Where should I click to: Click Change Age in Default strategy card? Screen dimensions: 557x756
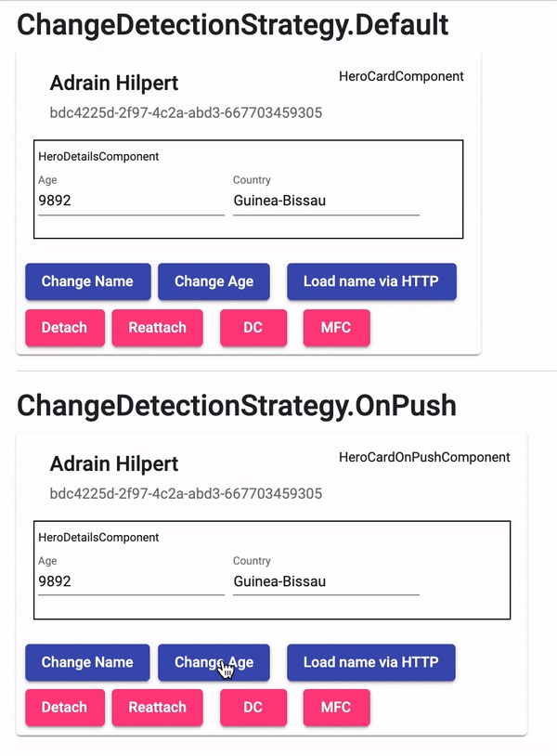click(214, 281)
